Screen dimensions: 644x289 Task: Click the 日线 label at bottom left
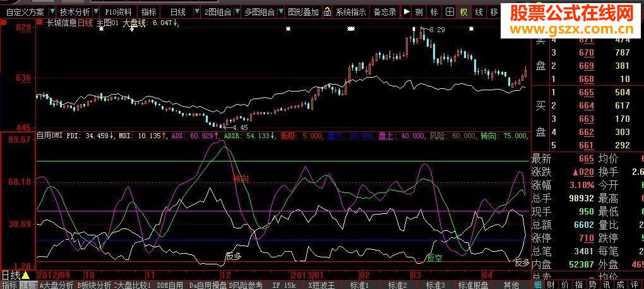[x=11, y=275]
